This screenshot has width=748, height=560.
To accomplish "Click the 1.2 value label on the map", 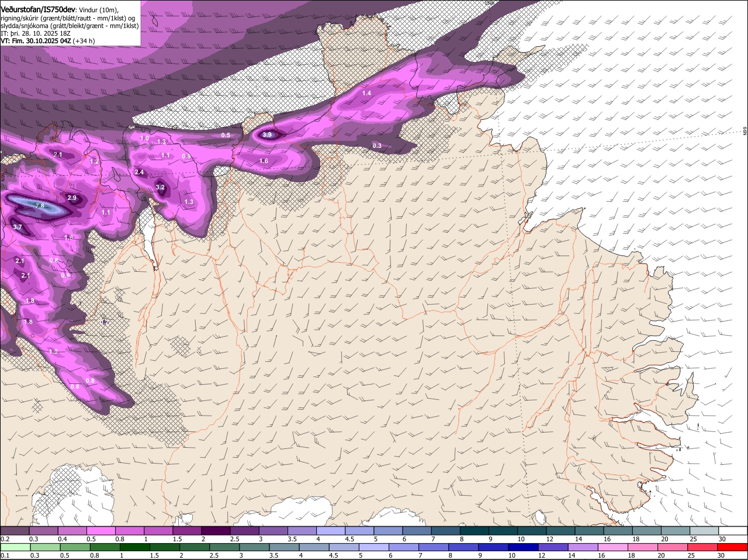I will point(94,161).
